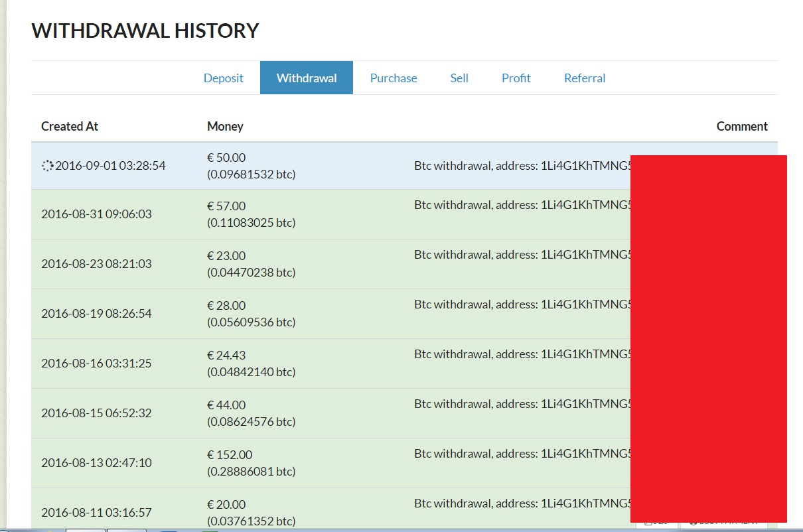Switch to the Purchase tab

click(x=394, y=78)
